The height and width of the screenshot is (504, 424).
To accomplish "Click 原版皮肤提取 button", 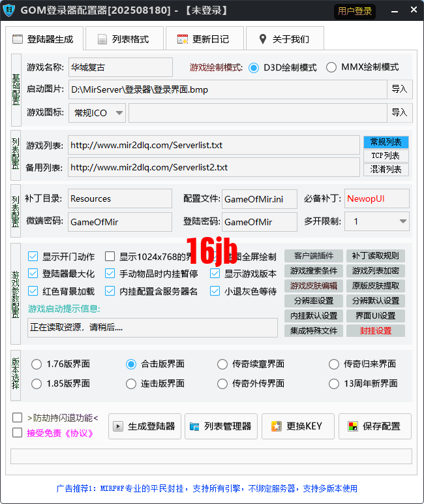I will coord(376,286).
